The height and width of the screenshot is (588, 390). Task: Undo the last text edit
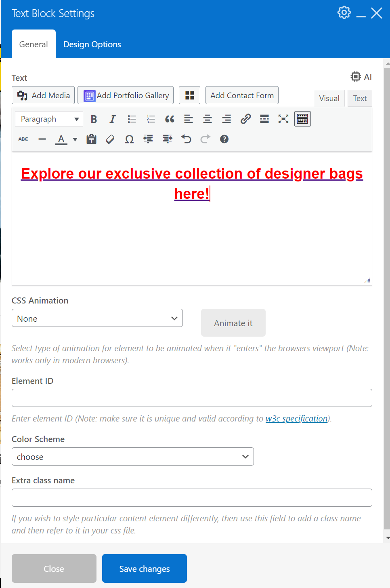[186, 139]
